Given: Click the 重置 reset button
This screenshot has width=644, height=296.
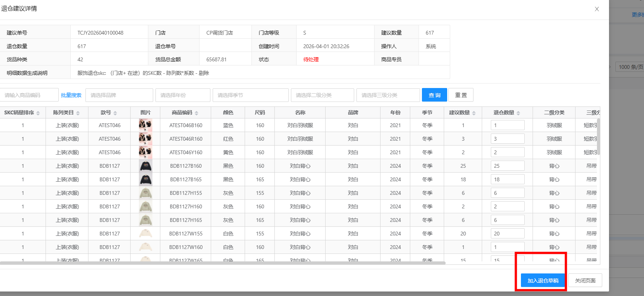Looking at the screenshot, I should (x=461, y=95).
